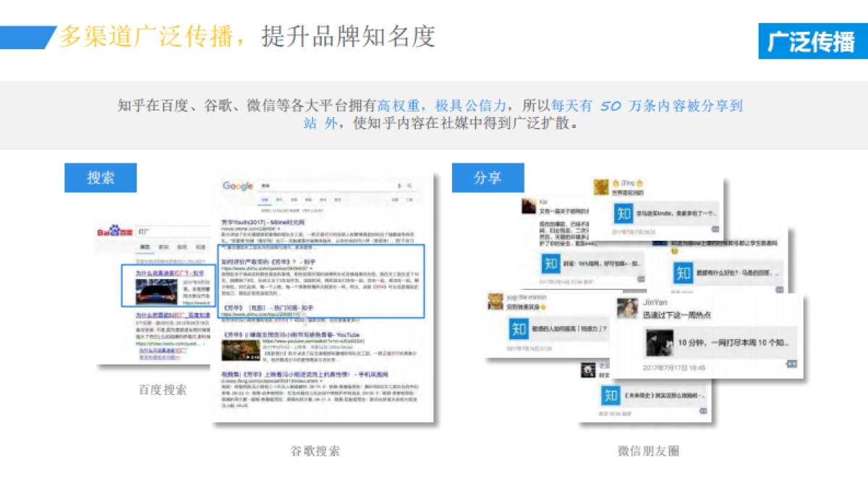Select the microphone icon in the Google search bar
This screenshot has width=868, height=488.
click(398, 186)
